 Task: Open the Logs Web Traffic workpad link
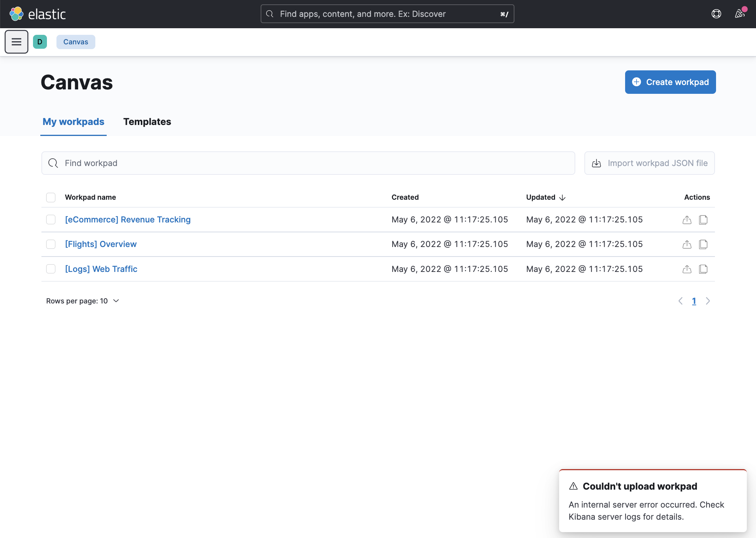point(101,269)
